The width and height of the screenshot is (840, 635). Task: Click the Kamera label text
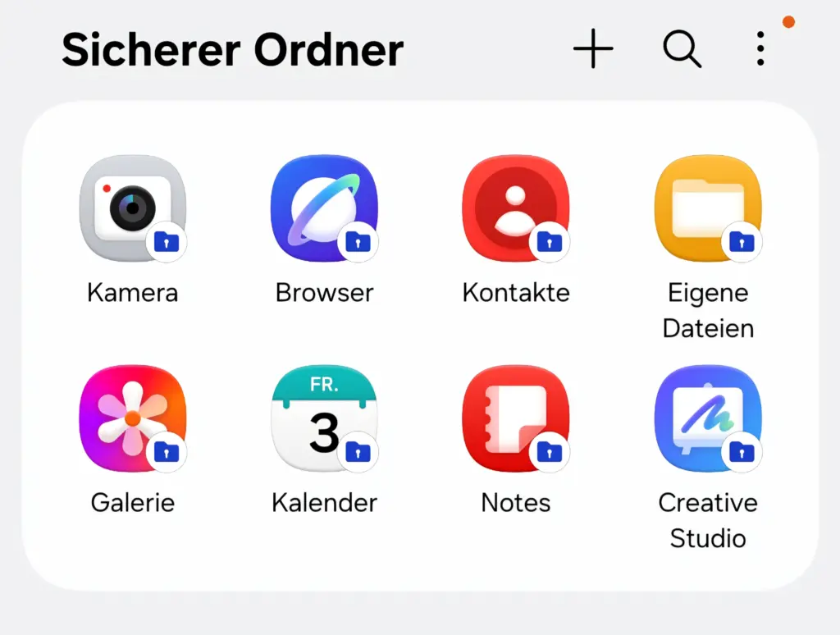tap(133, 293)
